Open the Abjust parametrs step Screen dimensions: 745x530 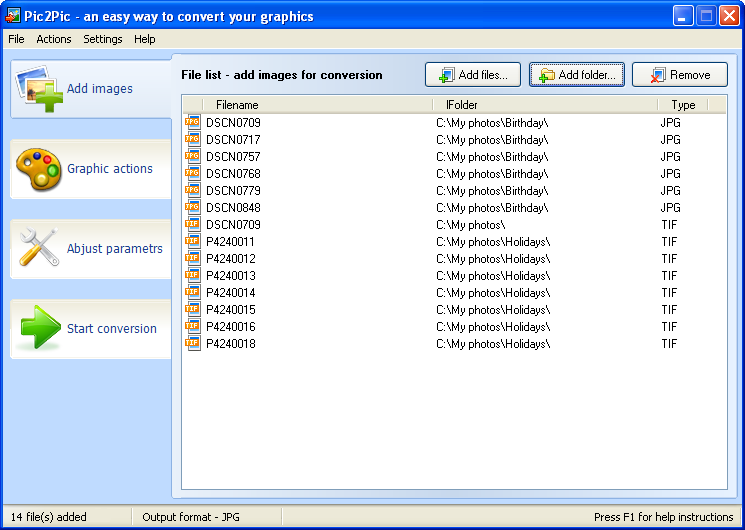click(91, 249)
